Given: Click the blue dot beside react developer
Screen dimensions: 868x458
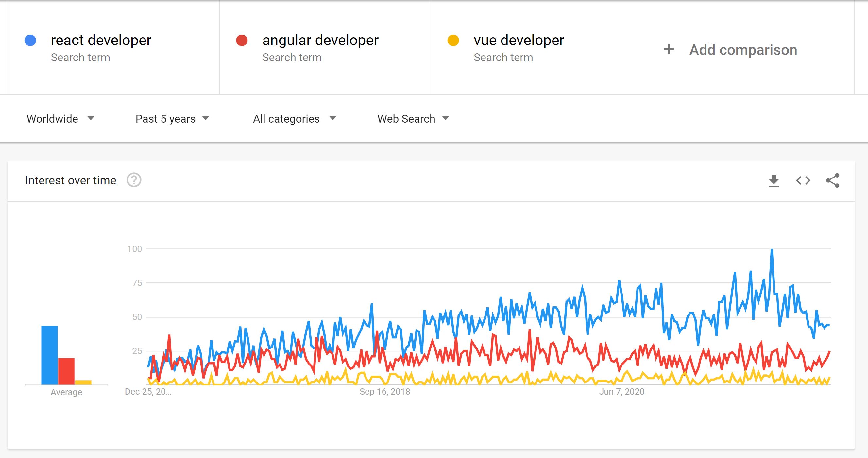Looking at the screenshot, I should tap(30, 41).
